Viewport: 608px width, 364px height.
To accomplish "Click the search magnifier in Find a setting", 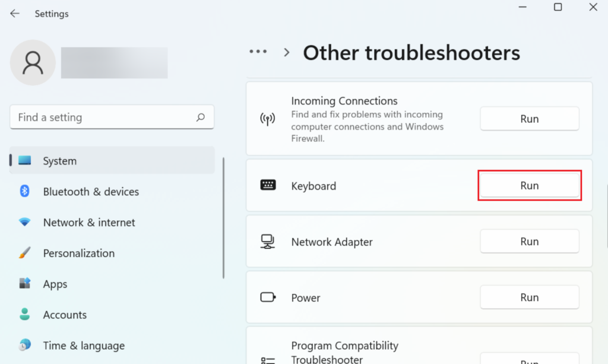I will pos(201,117).
